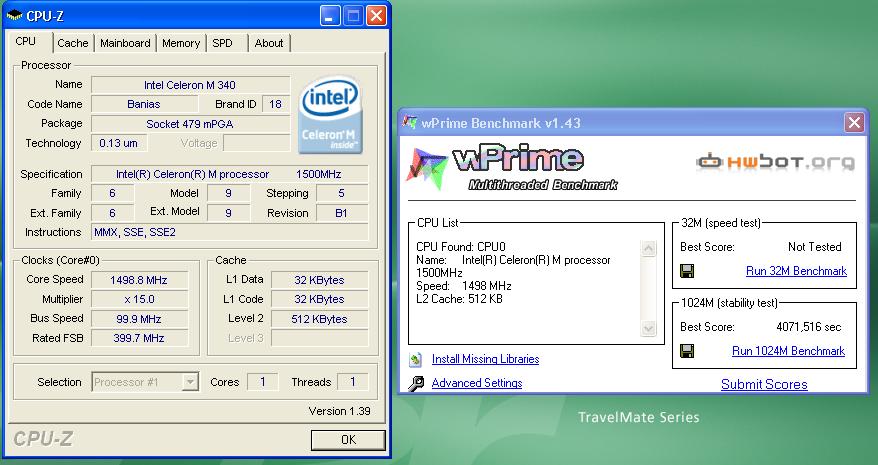Click the floppy save icon under 32M test
The height and width of the screenshot is (465, 878).
[687, 271]
